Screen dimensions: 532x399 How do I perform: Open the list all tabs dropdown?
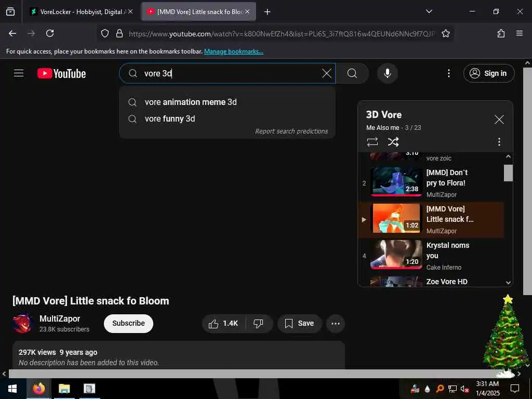(429, 11)
